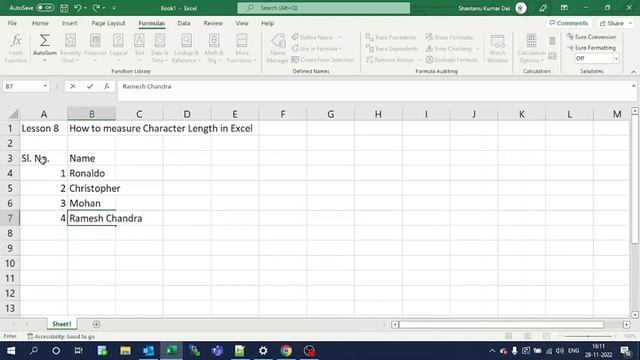
Task: Toggle the AutoSave switch
Action: pyautogui.click(x=45, y=8)
